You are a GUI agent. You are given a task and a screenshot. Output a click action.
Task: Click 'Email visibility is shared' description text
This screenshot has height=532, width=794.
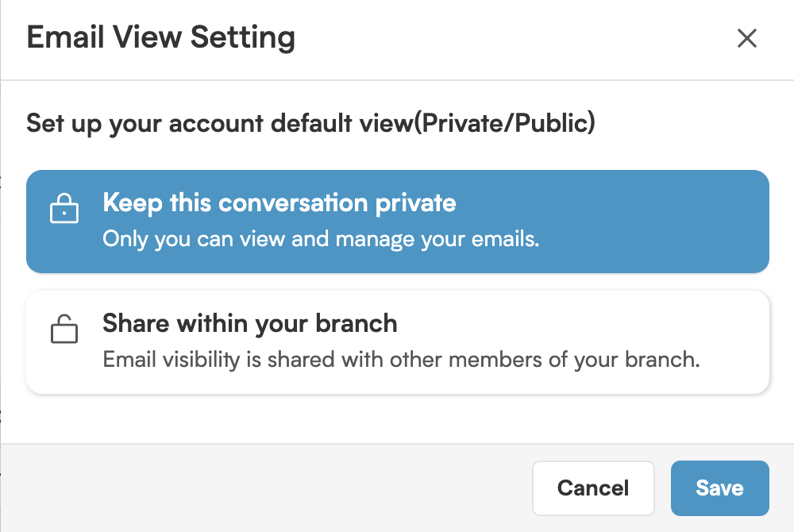(401, 360)
